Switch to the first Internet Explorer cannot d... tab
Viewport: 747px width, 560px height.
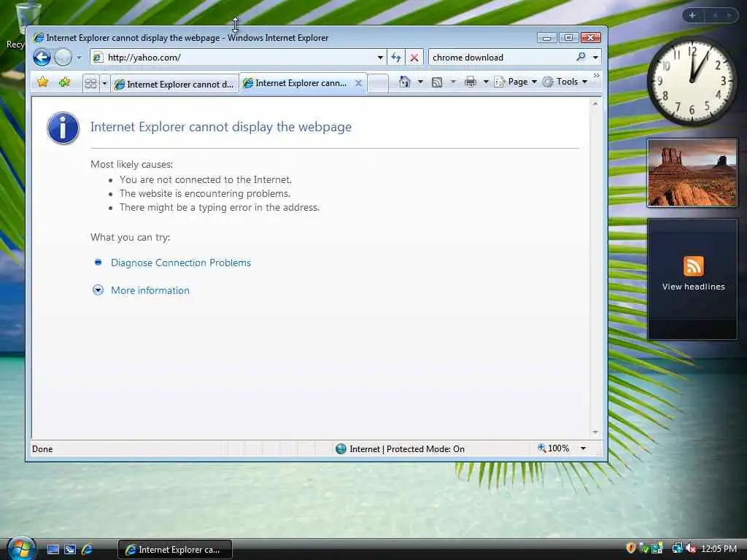pyautogui.click(x=174, y=85)
